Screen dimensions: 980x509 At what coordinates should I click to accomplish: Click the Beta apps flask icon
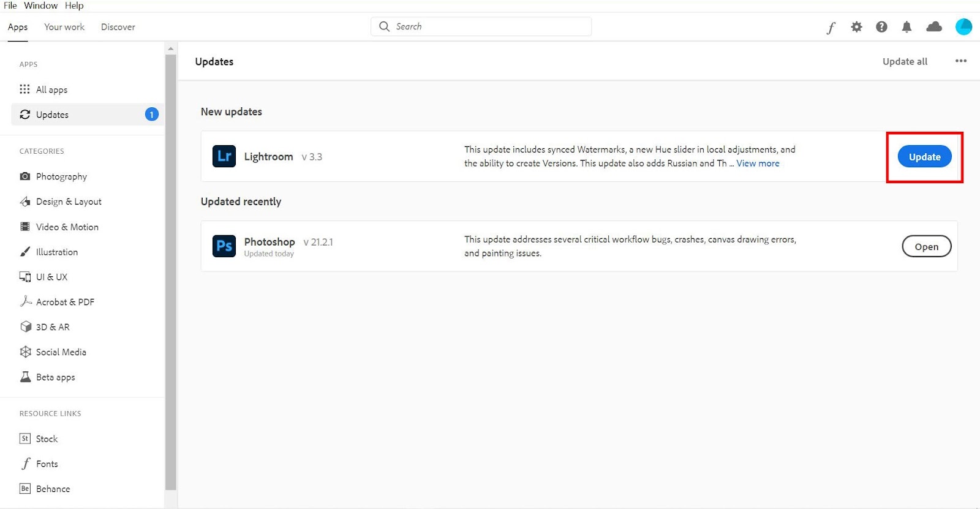click(x=26, y=377)
